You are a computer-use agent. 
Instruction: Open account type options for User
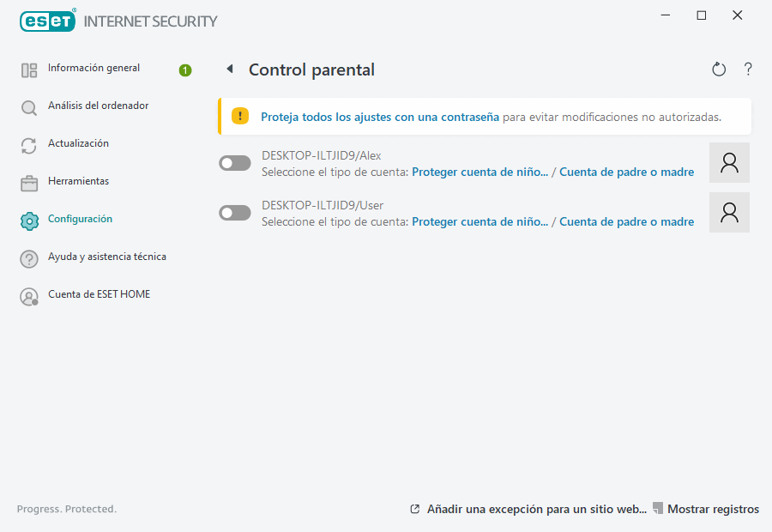[x=479, y=221]
